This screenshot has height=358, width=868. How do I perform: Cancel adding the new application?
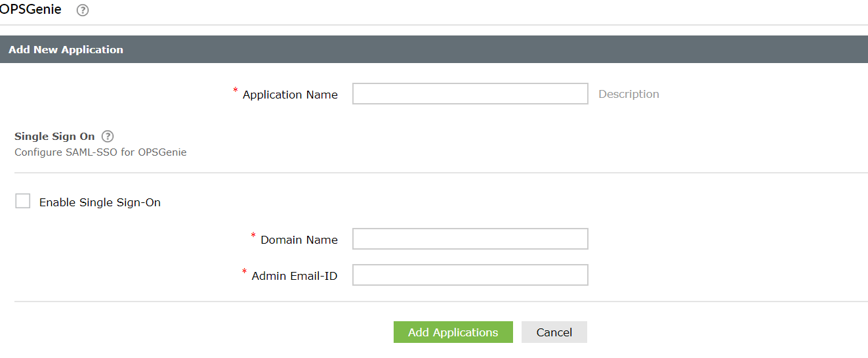click(x=554, y=332)
